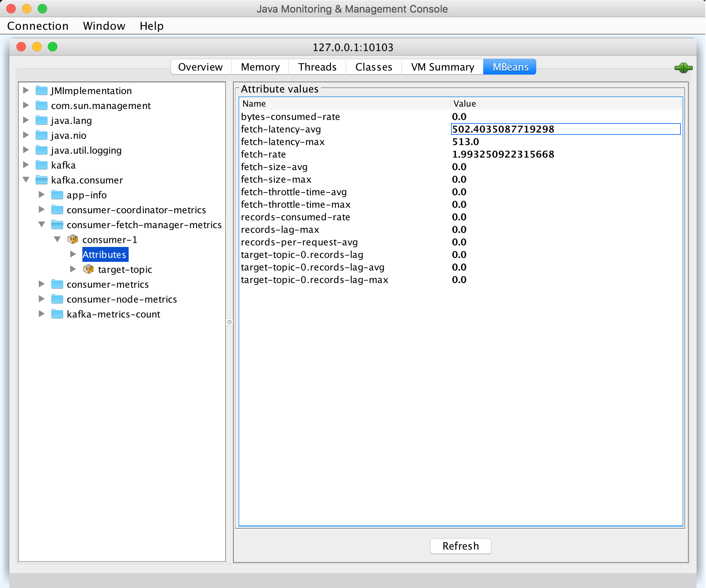Collapse the consumer-fetch-manager-metrics node

pos(42,224)
